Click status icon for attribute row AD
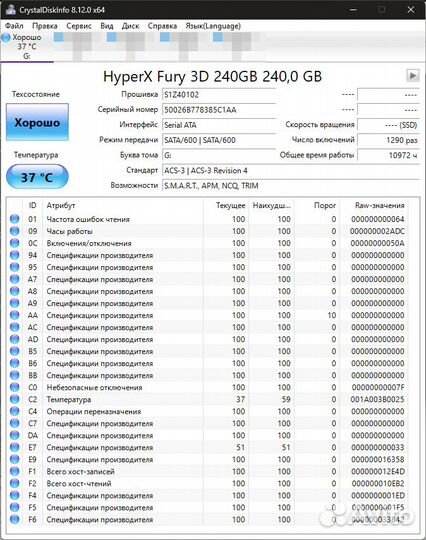Viewport: 426px width, 540px height. pyautogui.click(x=14, y=339)
